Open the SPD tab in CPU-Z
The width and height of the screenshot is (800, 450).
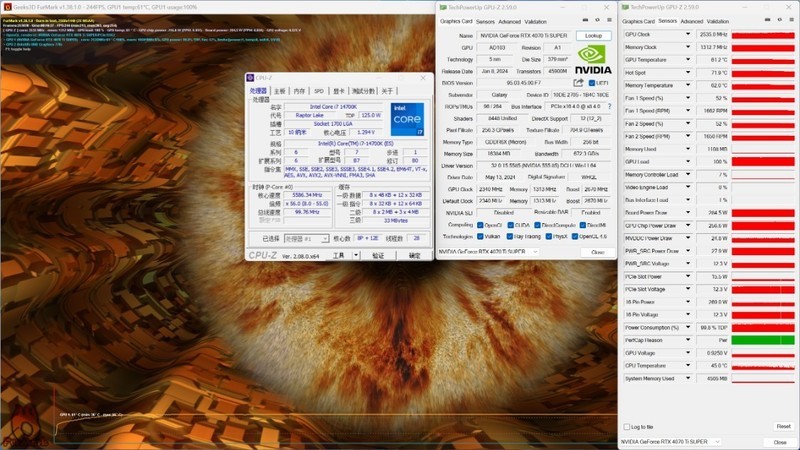coord(319,91)
